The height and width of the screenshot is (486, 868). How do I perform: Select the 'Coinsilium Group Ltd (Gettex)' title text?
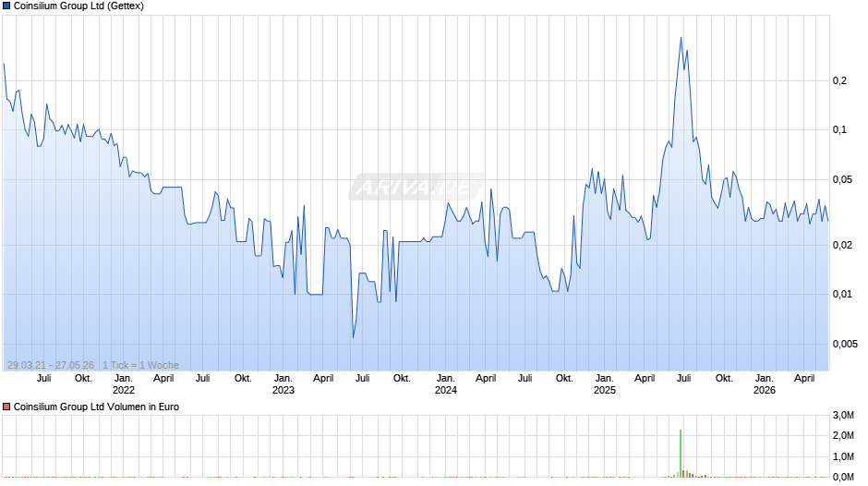(78, 6)
